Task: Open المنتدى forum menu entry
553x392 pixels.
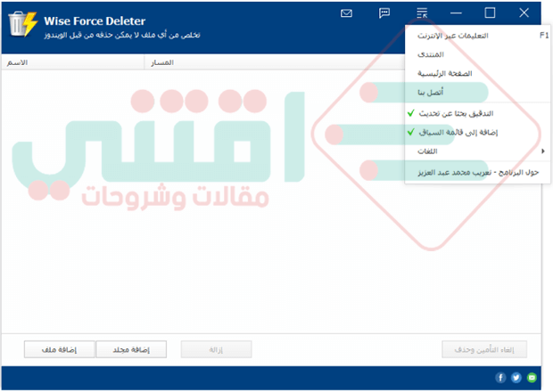Action: (x=477, y=54)
